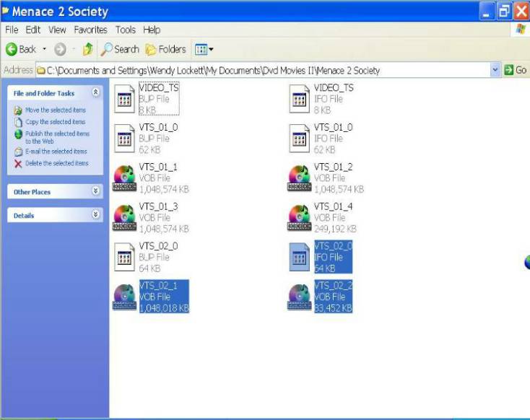Collapse the File and Folder Tasks panel
The height and width of the screenshot is (420, 530).
tap(96, 92)
